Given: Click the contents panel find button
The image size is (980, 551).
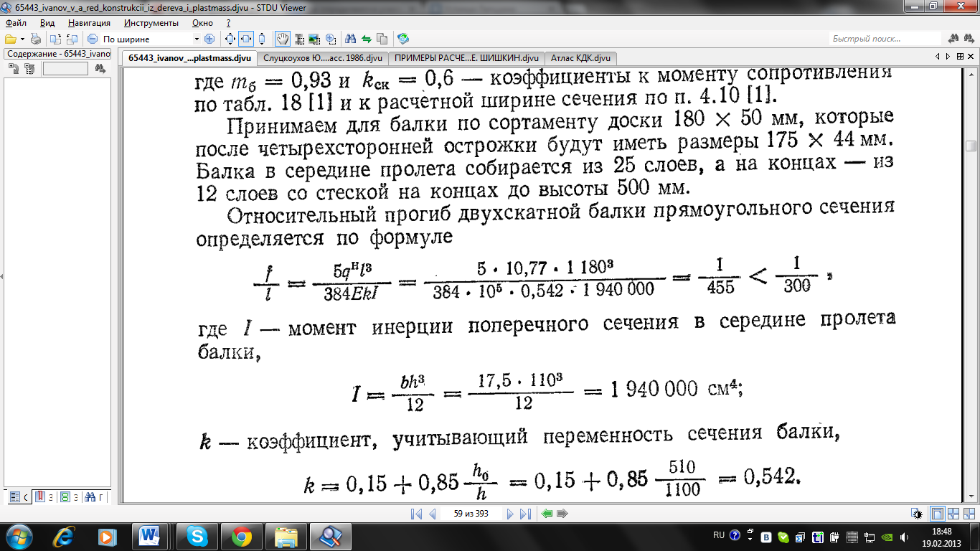Looking at the screenshot, I should pyautogui.click(x=100, y=69).
